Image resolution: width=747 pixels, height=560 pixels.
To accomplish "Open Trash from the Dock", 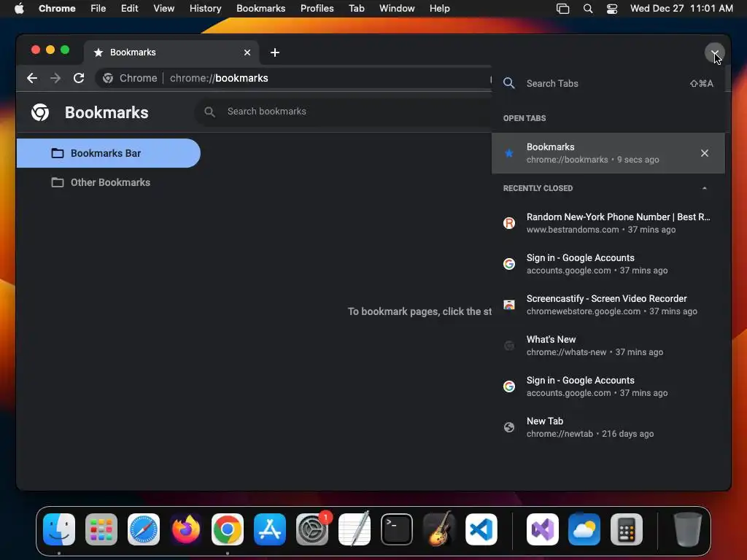I will point(687,529).
